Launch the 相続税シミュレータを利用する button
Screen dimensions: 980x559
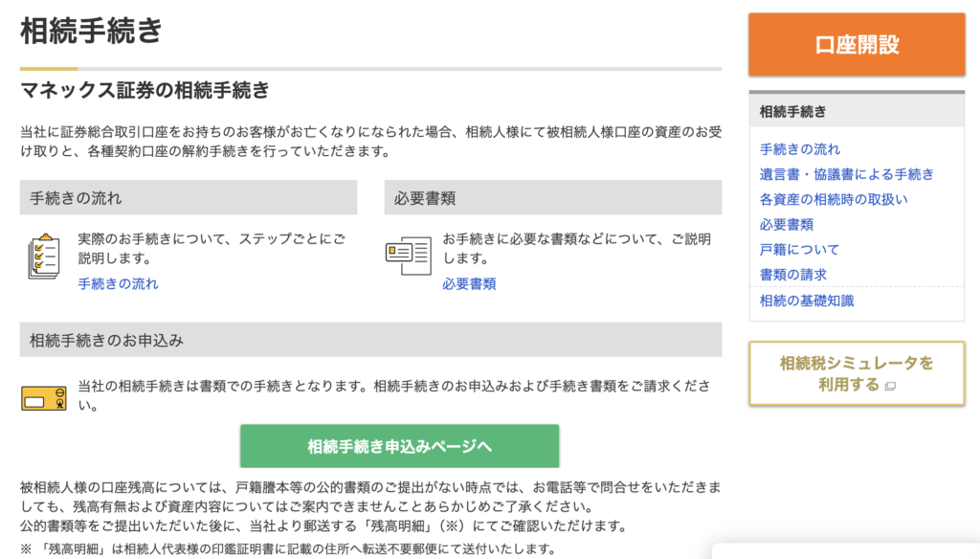pos(856,373)
